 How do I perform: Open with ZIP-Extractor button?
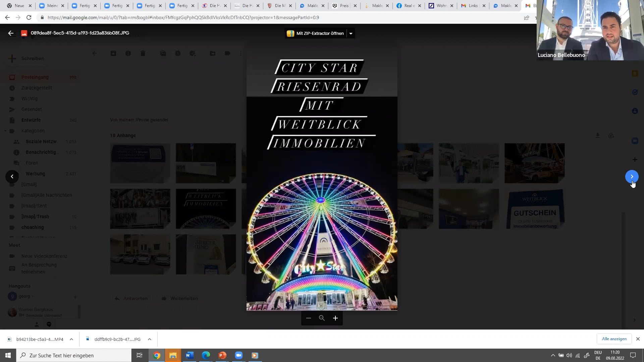[x=315, y=33]
